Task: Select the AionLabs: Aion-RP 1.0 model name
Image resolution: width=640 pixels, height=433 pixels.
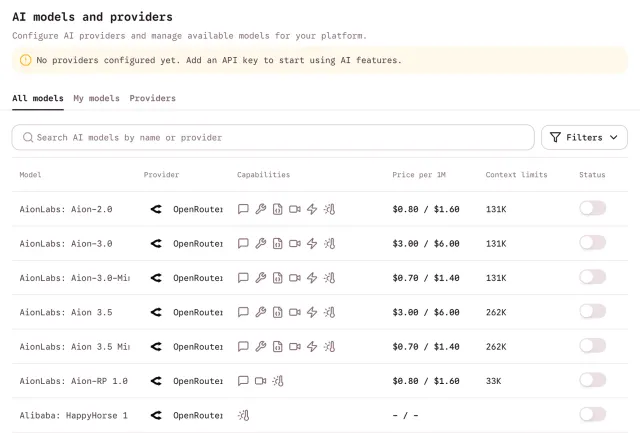Action: 73,381
